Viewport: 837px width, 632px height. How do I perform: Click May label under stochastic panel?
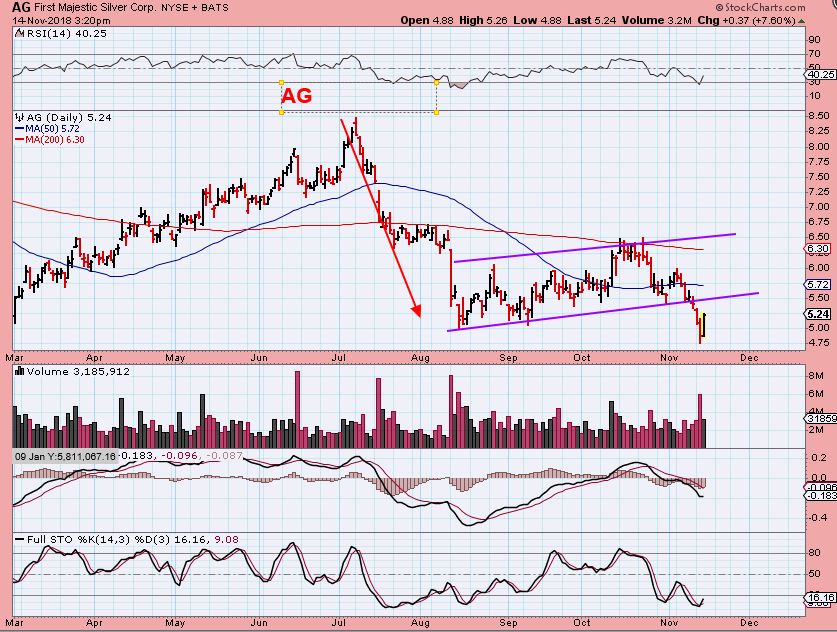click(x=175, y=622)
